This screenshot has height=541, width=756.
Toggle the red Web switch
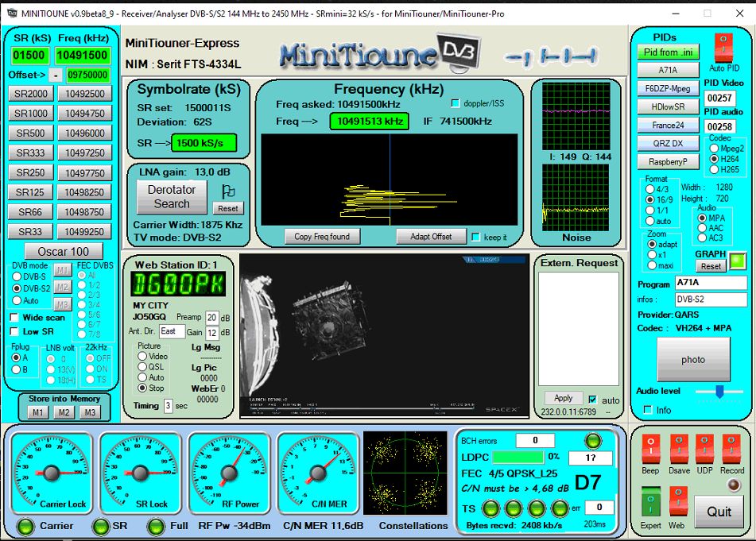tap(678, 502)
